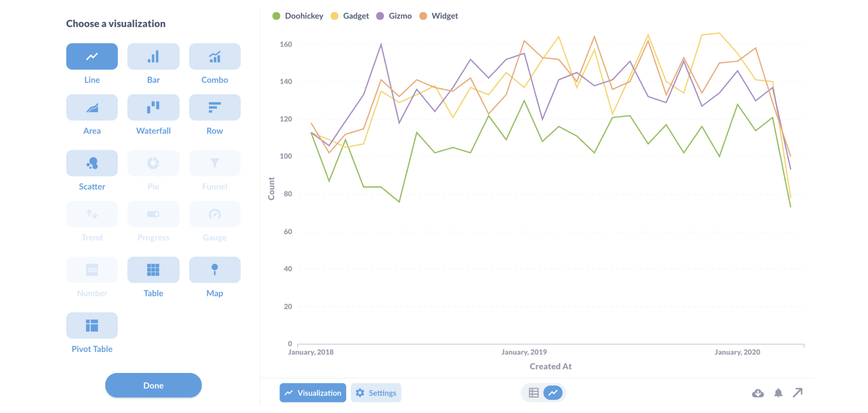Click the Doohickey legend label

click(304, 16)
